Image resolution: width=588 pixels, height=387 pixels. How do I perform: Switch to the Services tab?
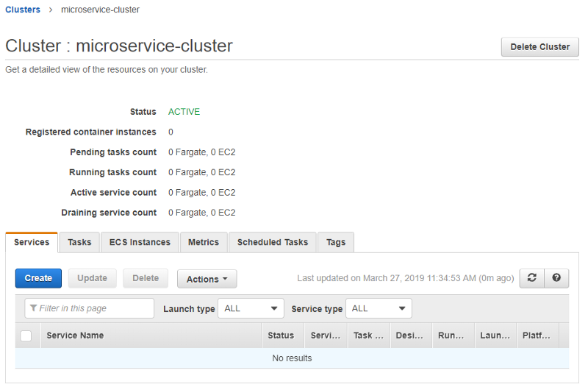tap(32, 243)
